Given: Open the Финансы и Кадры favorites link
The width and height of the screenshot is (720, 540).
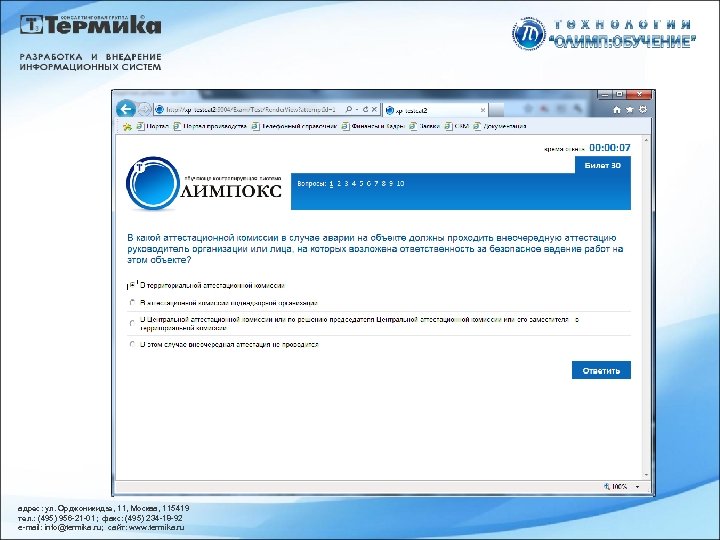Looking at the screenshot, I should pyautogui.click(x=373, y=126).
